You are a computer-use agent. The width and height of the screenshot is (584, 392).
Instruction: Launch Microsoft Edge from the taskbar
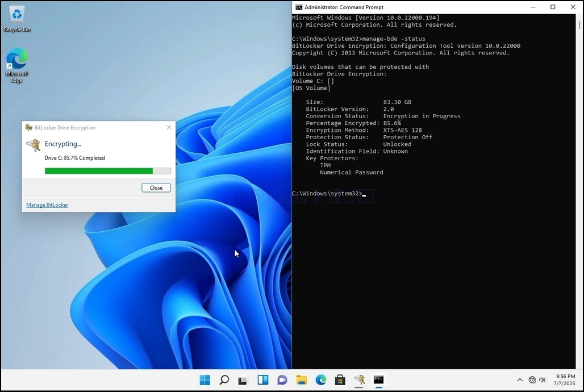[x=320, y=380]
